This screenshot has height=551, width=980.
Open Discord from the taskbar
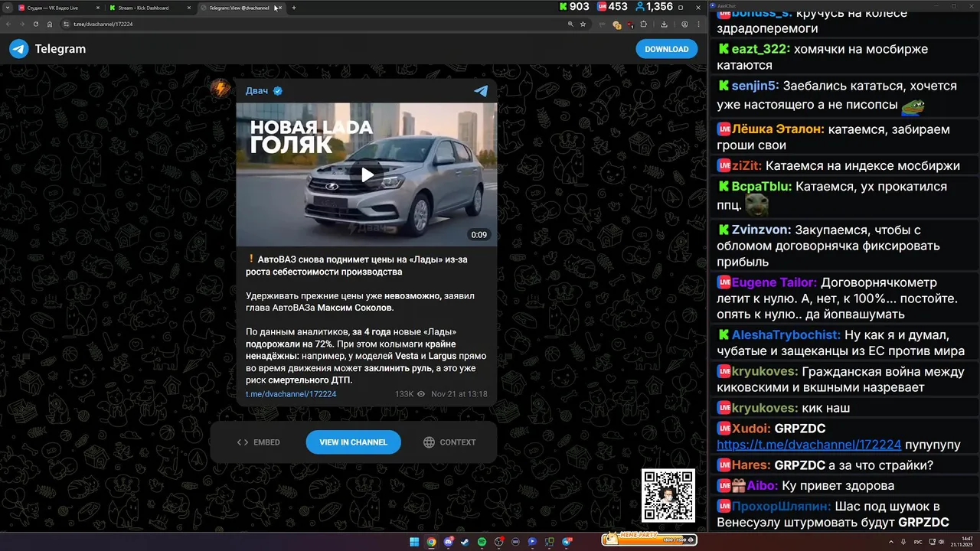click(x=448, y=542)
